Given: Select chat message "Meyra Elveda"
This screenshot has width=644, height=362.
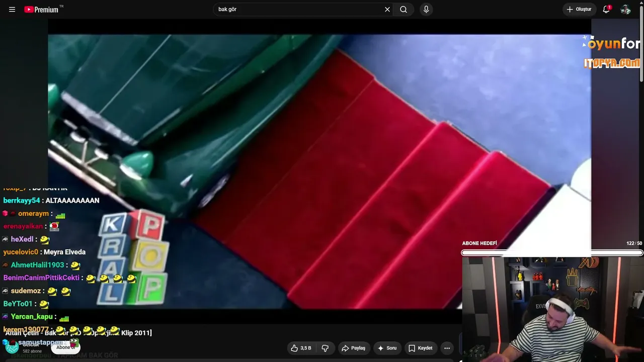Looking at the screenshot, I should tap(65, 252).
